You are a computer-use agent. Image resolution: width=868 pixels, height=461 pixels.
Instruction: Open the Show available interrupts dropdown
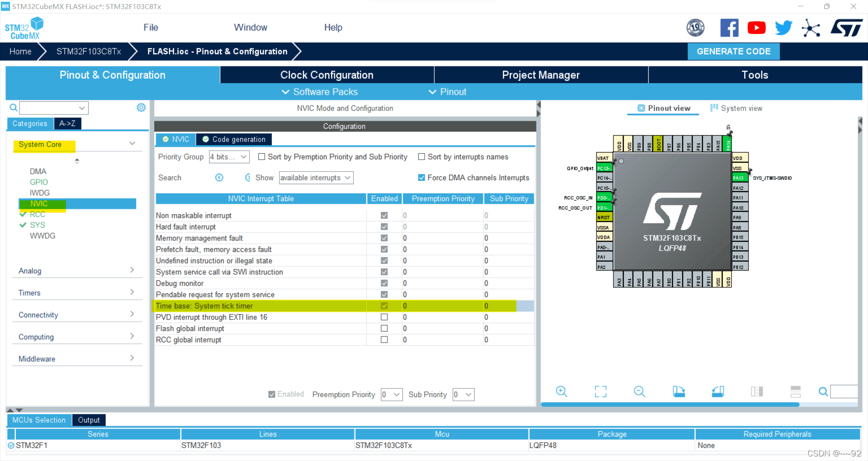(x=316, y=178)
